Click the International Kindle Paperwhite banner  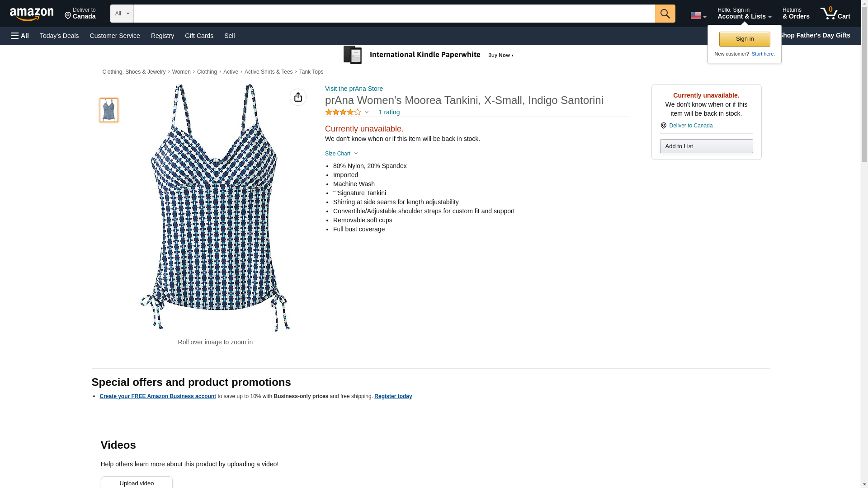click(429, 55)
